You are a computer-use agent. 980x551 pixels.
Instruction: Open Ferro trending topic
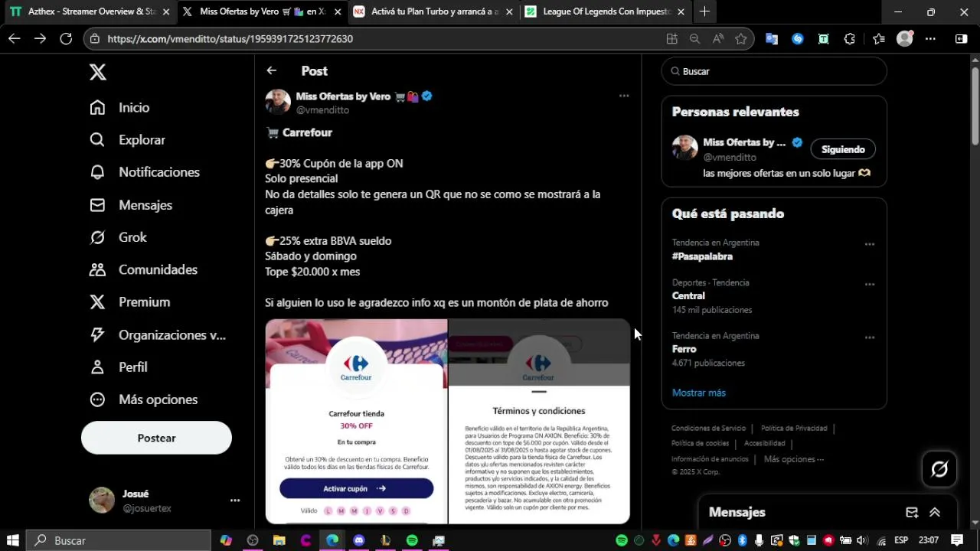[x=684, y=349]
